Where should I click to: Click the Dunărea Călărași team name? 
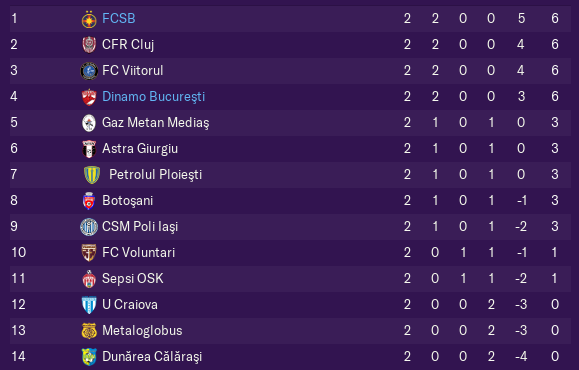point(152,356)
